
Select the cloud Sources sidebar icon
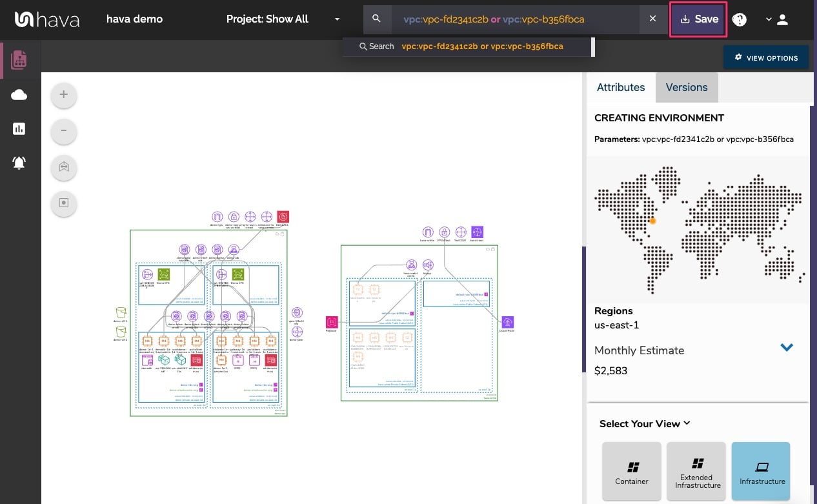19,94
